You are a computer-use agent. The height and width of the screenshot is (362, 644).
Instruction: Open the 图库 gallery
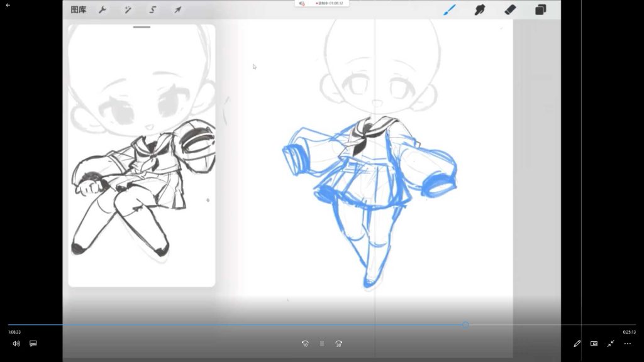(79, 10)
